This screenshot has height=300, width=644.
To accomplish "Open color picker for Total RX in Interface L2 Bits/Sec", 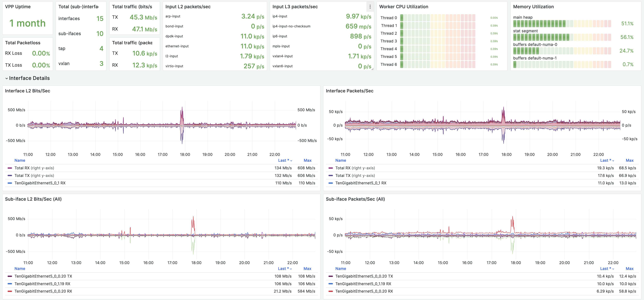I will 10,168.
